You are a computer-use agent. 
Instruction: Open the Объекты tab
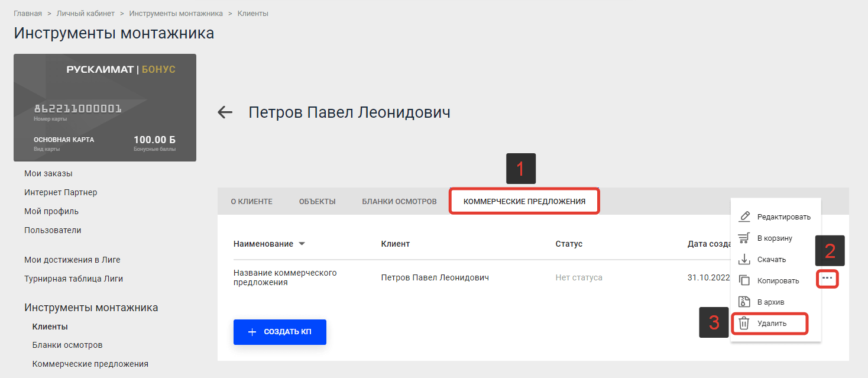(317, 201)
